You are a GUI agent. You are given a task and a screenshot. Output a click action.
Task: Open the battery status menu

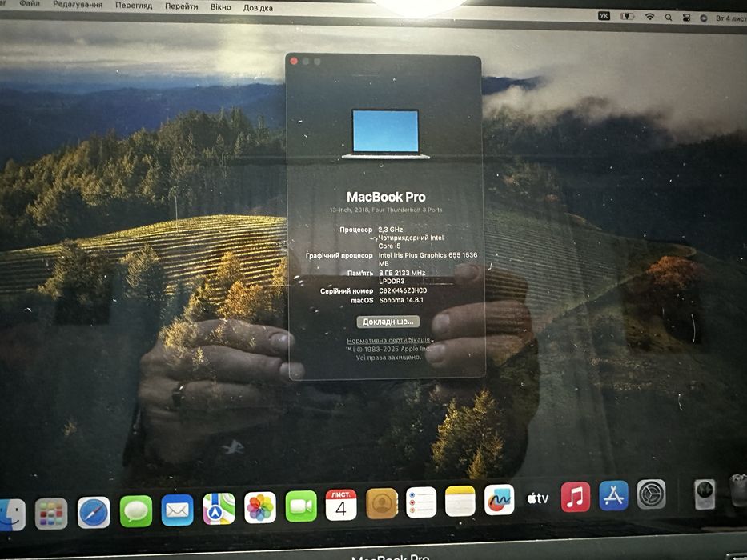coord(628,17)
